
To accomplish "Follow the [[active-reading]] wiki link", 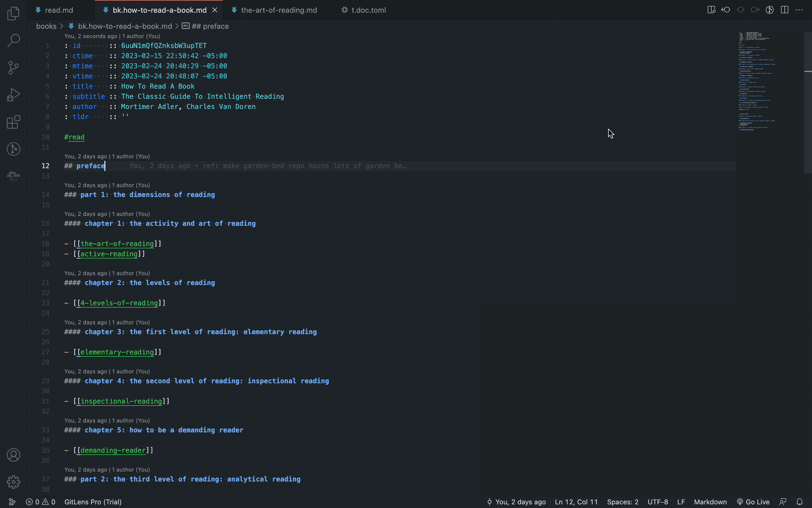I will click(x=109, y=254).
